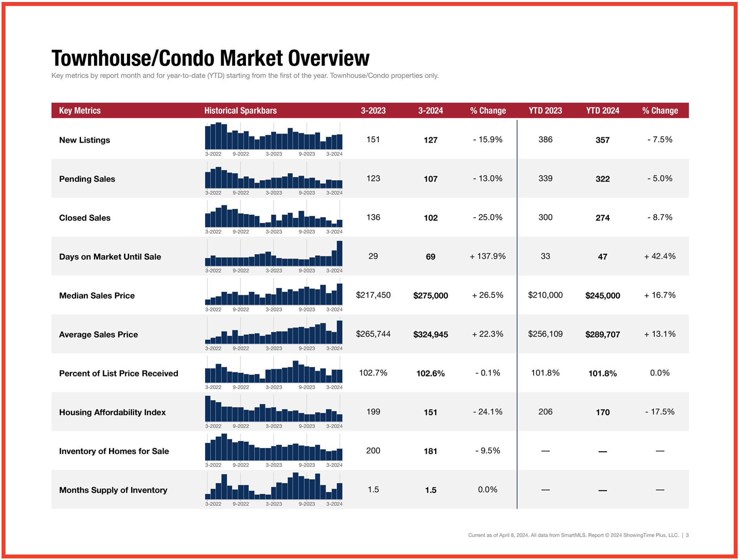Click New Listings 3-2024 value 127

click(430, 140)
